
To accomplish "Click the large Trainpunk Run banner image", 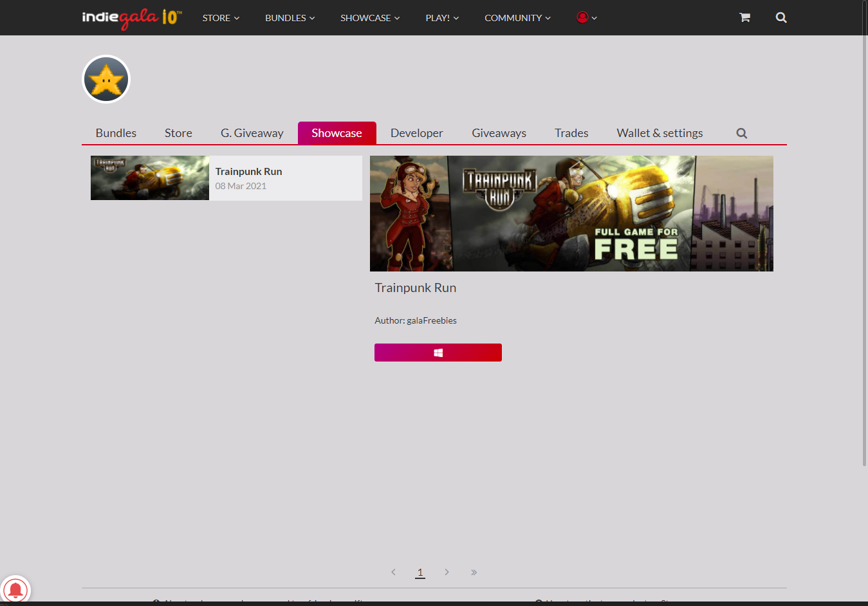I will click(571, 214).
